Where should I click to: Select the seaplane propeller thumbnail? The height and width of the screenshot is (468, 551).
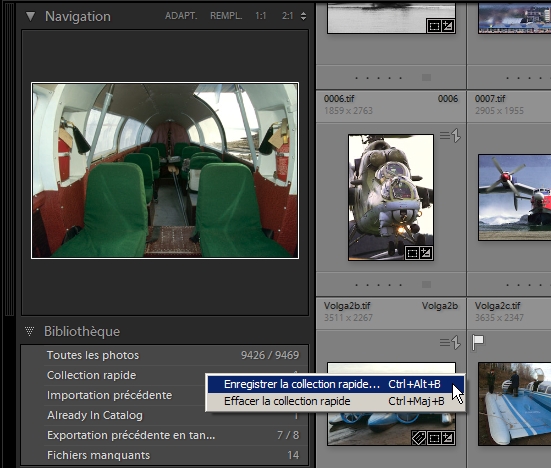click(514, 197)
